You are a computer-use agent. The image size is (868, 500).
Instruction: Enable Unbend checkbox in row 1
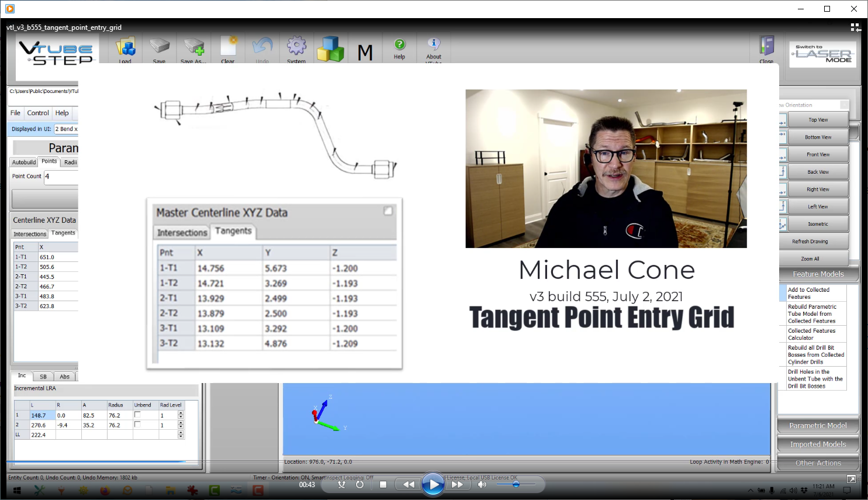(x=137, y=415)
